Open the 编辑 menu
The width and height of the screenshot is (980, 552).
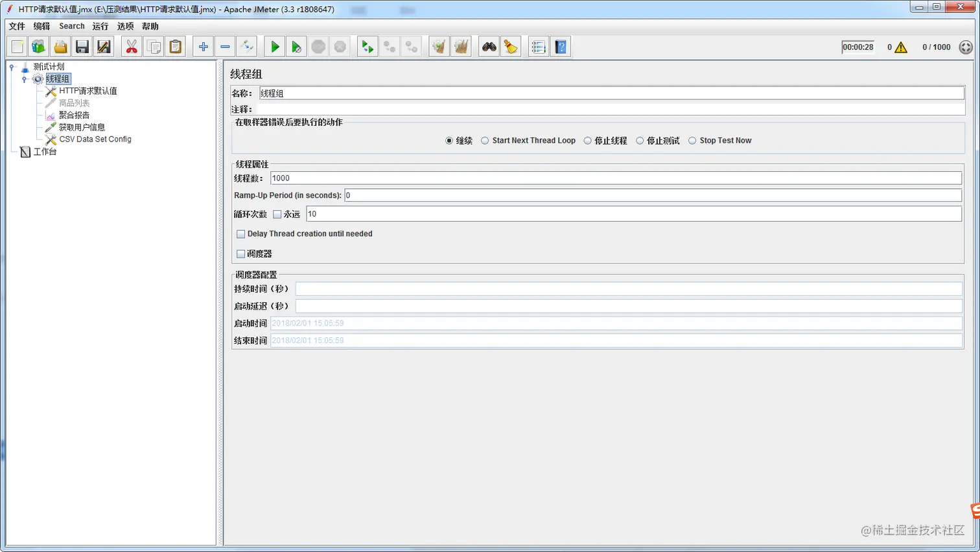(x=41, y=27)
